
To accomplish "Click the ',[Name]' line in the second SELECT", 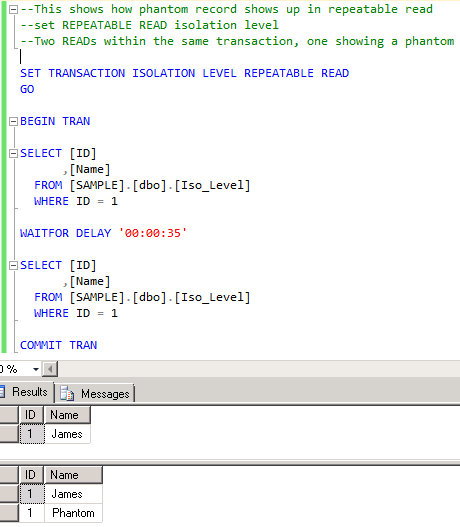I will click(x=87, y=282).
